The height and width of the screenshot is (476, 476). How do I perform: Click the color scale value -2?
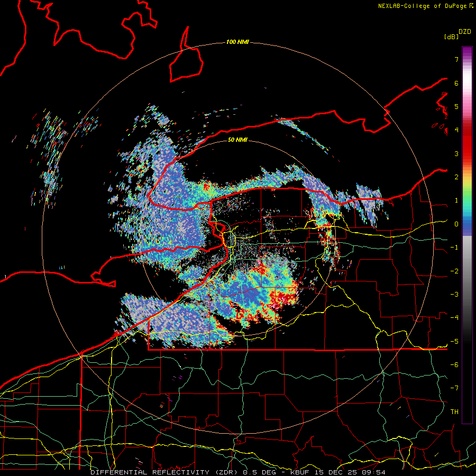(x=454, y=271)
